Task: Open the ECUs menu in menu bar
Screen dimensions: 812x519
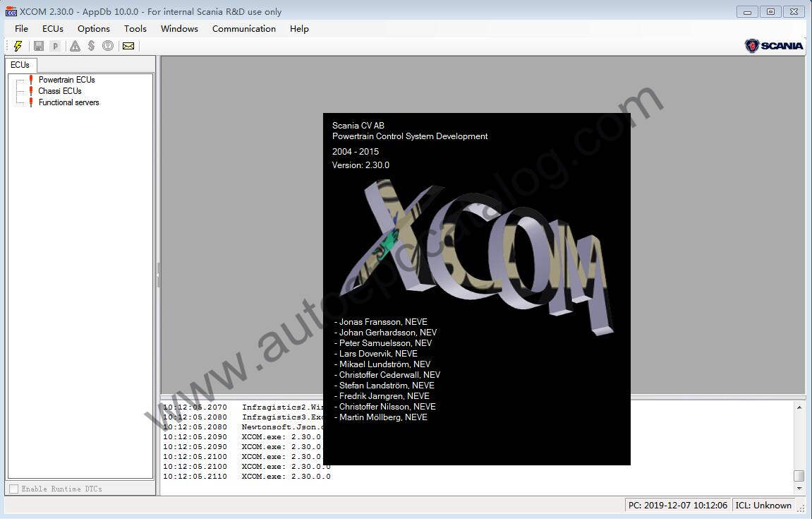Action: (x=53, y=28)
